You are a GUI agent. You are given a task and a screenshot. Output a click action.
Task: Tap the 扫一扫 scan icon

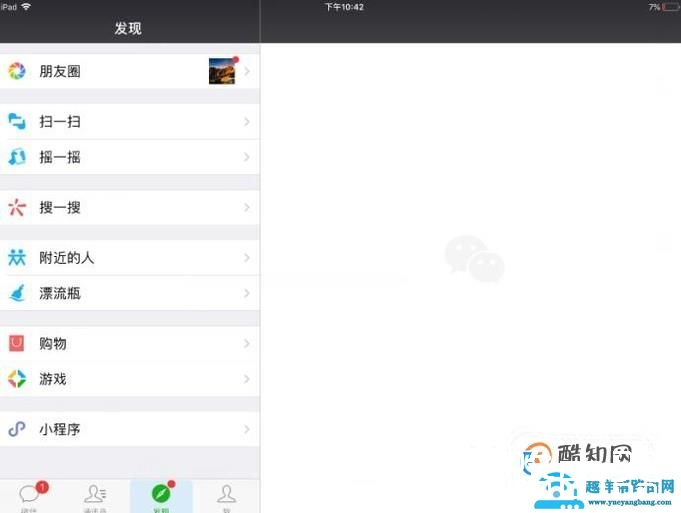click(17, 121)
